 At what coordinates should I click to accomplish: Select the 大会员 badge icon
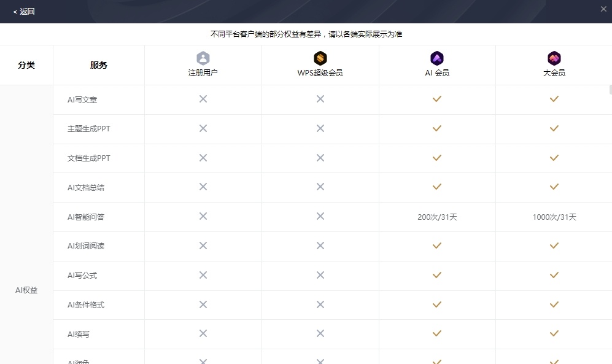pyautogui.click(x=554, y=58)
